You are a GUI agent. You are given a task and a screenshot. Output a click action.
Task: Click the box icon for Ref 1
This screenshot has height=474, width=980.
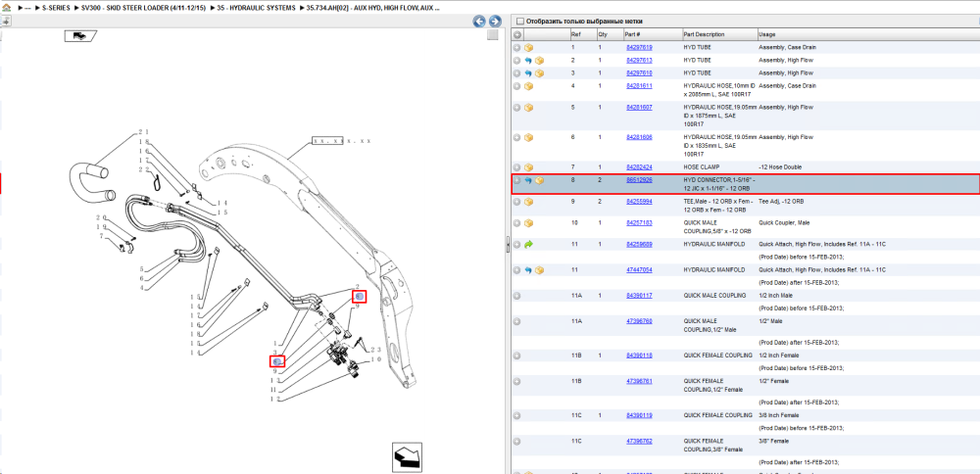click(x=528, y=47)
